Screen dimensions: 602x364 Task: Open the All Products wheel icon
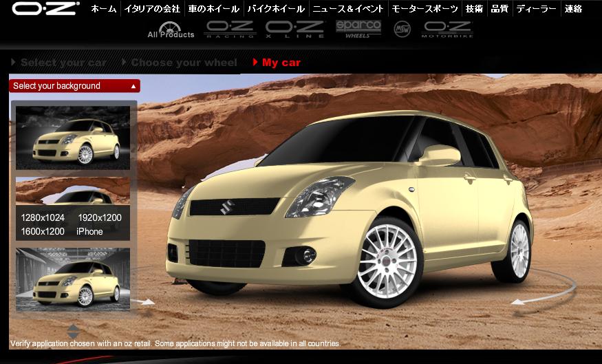click(171, 30)
